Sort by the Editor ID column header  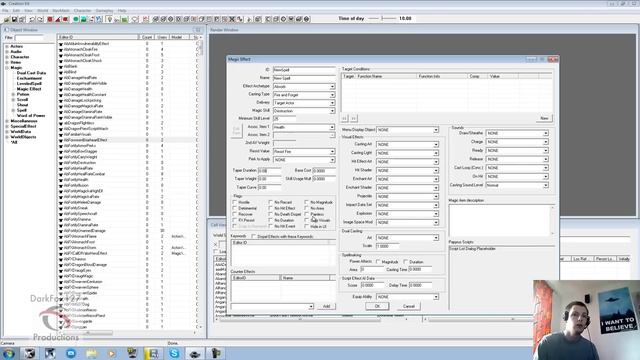point(98,37)
